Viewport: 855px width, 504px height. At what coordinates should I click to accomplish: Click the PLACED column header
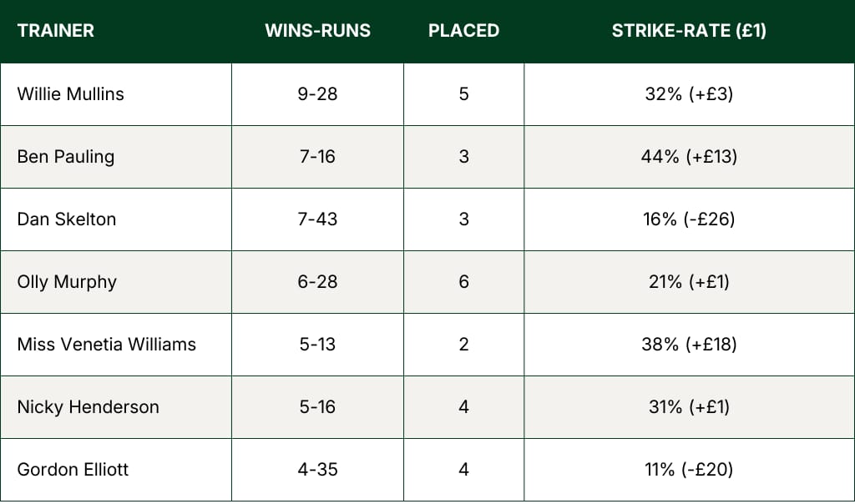463,31
